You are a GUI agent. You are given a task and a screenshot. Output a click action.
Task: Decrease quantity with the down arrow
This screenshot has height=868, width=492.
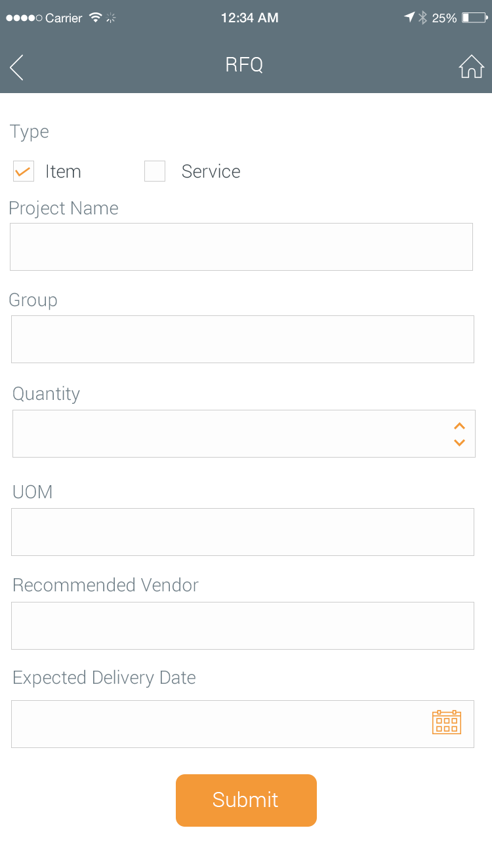(459, 443)
